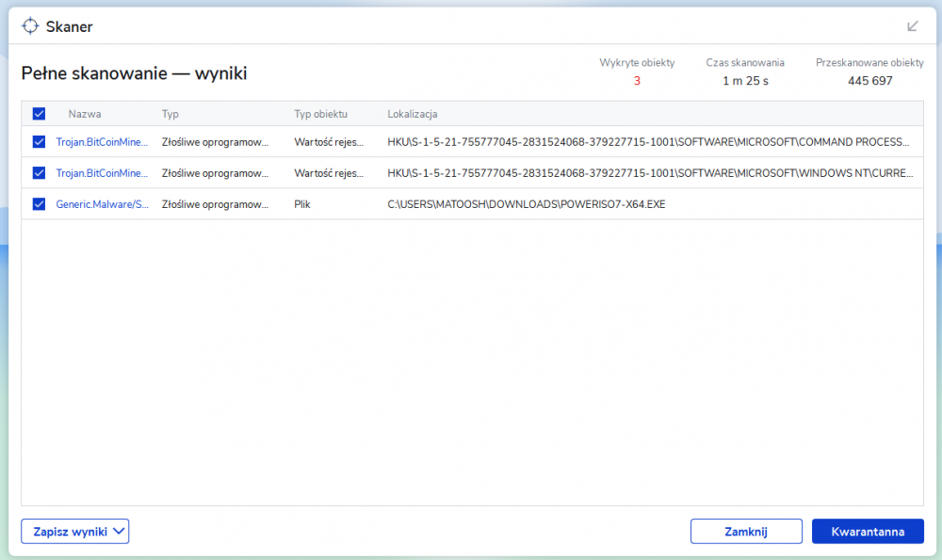Select the WINDOWS NT registry path row
Image resolution: width=942 pixels, height=560 pixels.
coord(648,173)
